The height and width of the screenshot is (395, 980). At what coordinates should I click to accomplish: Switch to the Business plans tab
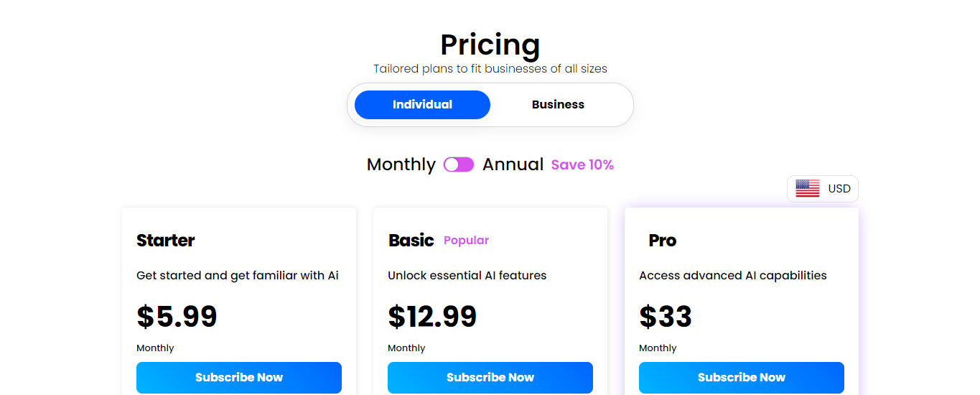558,105
